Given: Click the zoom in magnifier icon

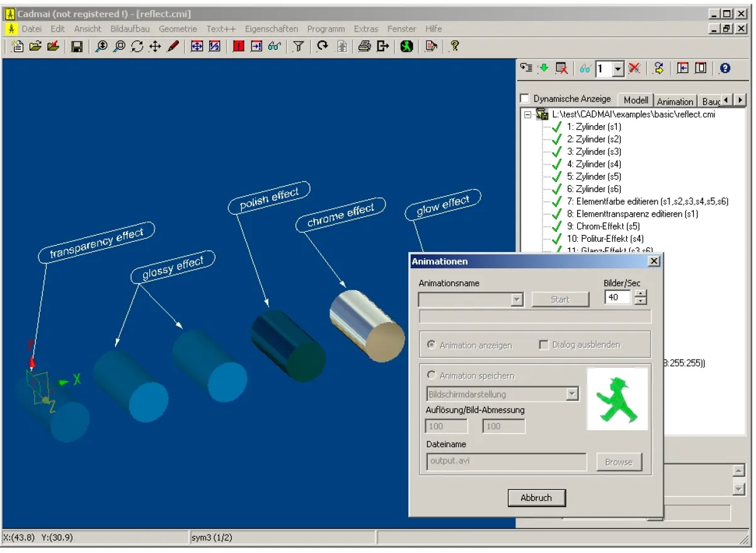Looking at the screenshot, I should tap(101, 47).
